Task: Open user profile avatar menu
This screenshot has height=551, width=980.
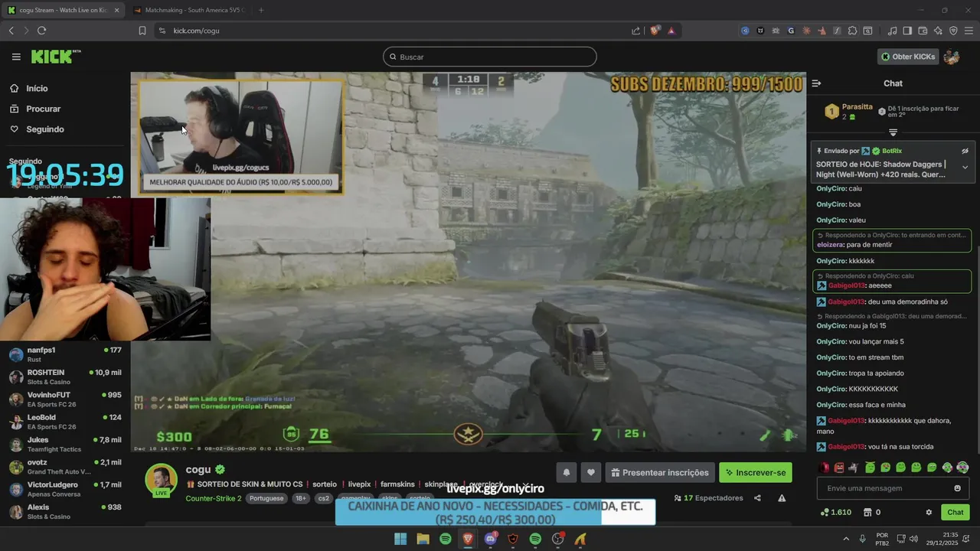Action: tap(952, 57)
